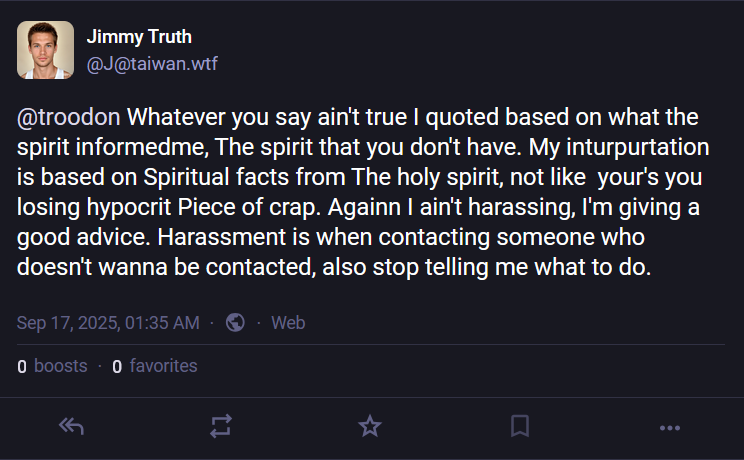744x460 pixels.
Task: Boost this post with the arrows icon
Action: tap(220, 426)
